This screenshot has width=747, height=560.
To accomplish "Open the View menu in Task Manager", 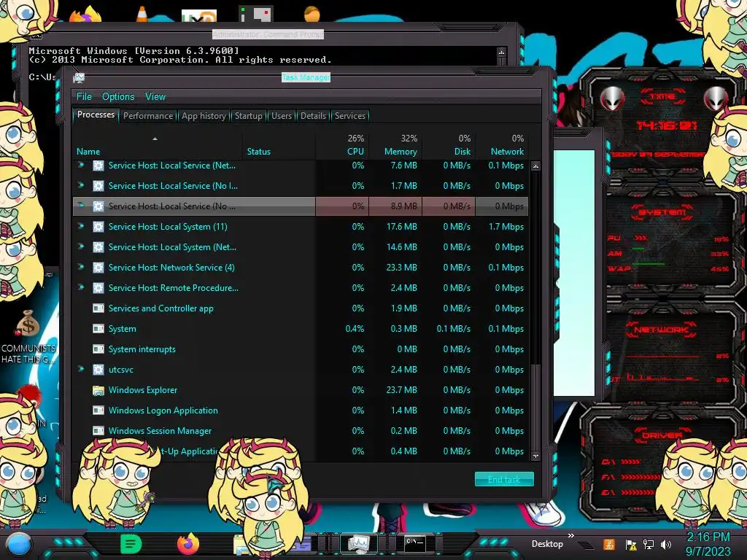I will point(155,97).
